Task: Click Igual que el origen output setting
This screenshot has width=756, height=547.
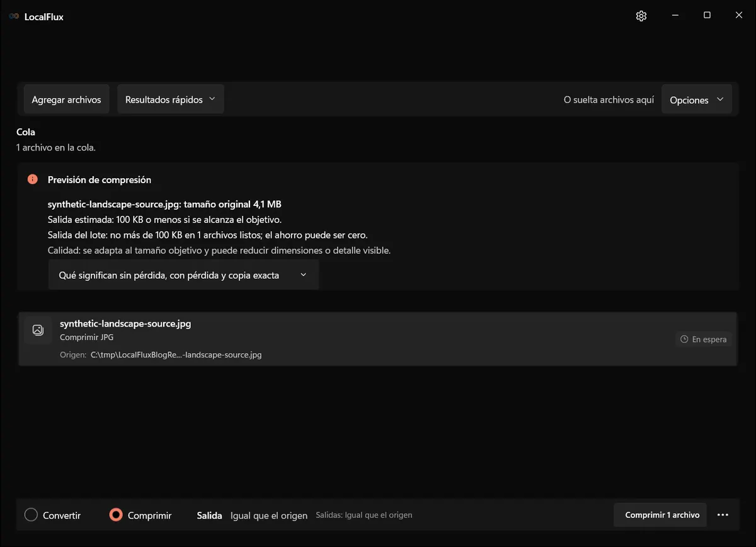Action: point(269,516)
